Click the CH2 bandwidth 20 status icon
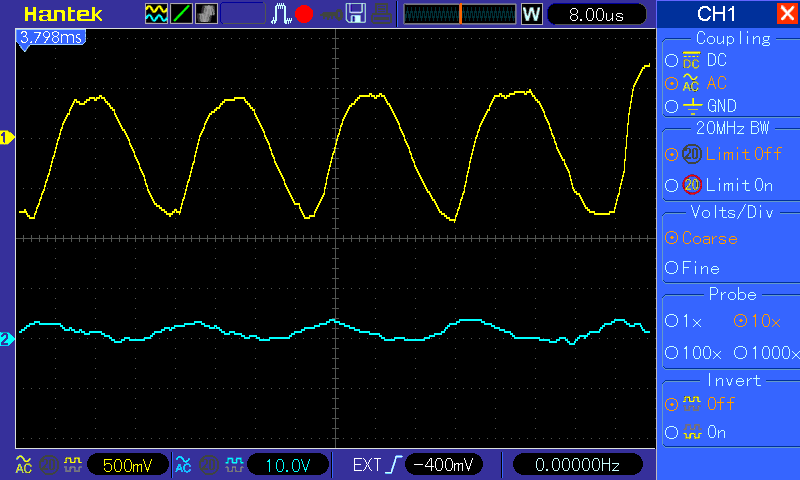This screenshot has width=800, height=480. pos(209,465)
